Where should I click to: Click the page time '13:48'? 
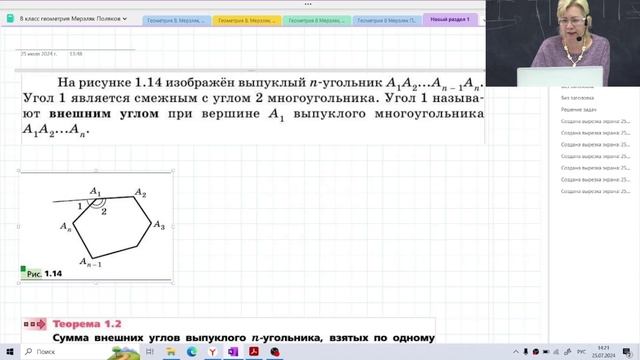pos(76,54)
